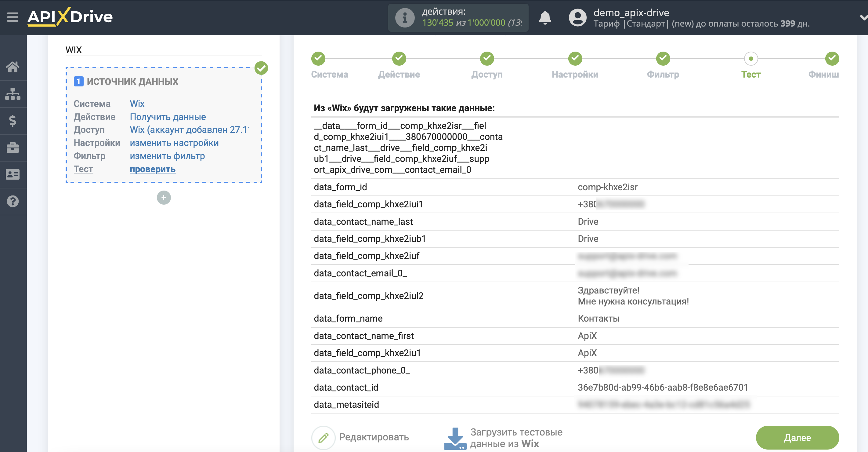868x452 pixels.
Task: Add a new block with plus button
Action: coord(164,198)
